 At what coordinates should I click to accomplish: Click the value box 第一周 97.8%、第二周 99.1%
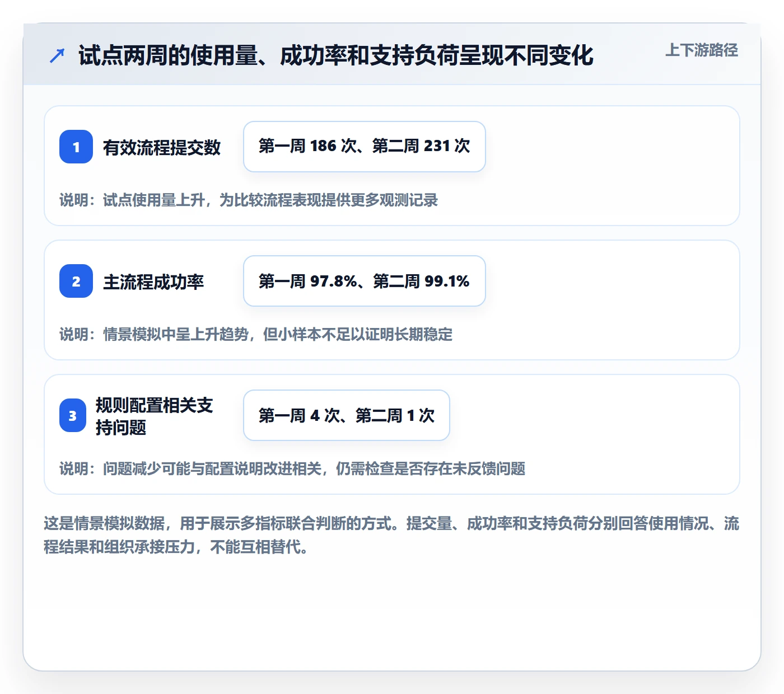point(364,281)
